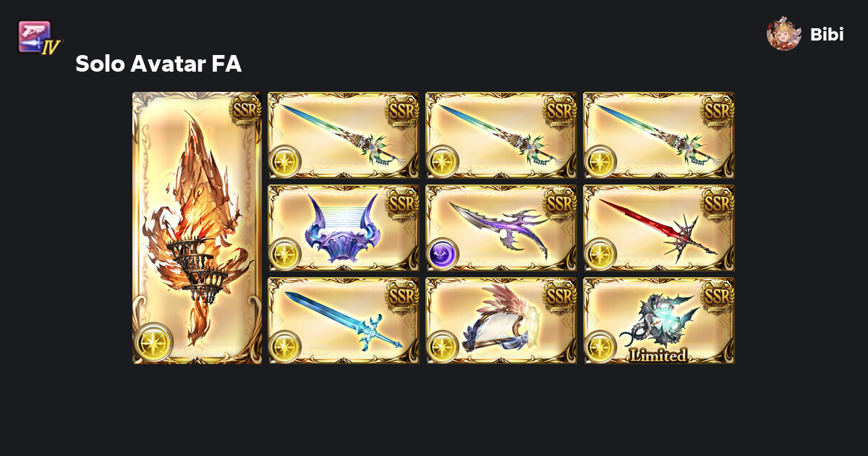
Task: Click the dark element icon on scythe
Action: tap(443, 254)
